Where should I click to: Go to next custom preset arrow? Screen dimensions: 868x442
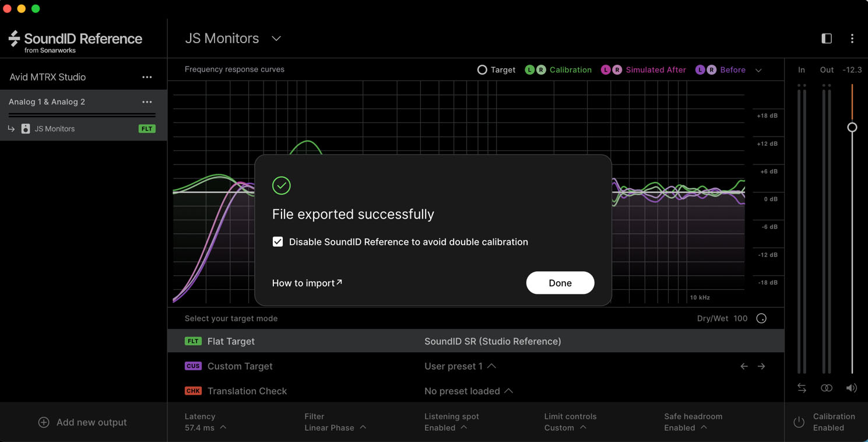tap(761, 366)
